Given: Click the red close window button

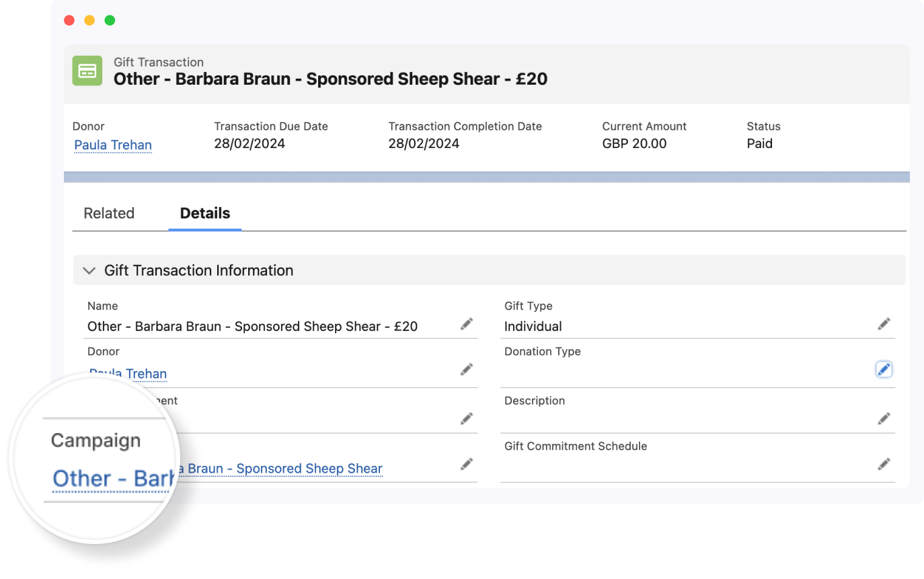Looking at the screenshot, I should [x=69, y=20].
